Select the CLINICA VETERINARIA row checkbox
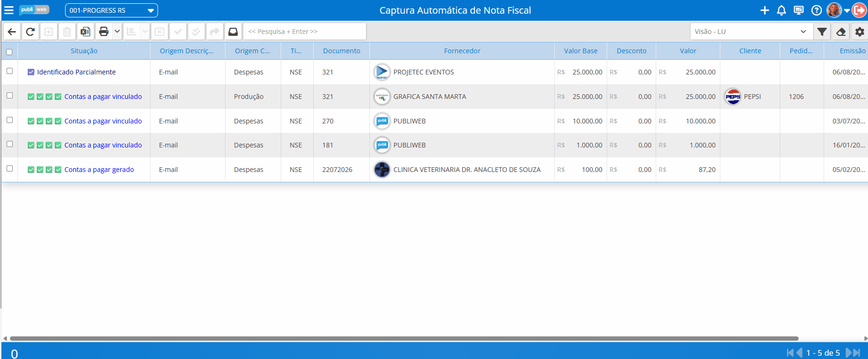Image resolution: width=868 pixels, height=359 pixels. pos(9,169)
